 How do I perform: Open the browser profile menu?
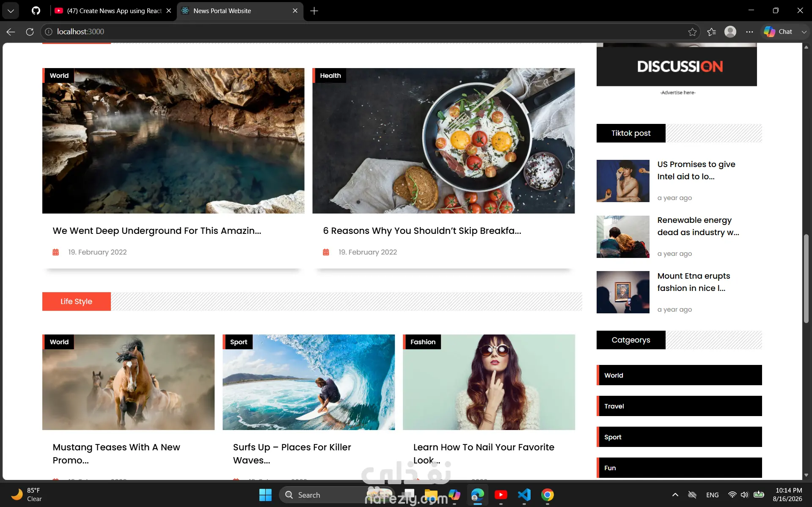pyautogui.click(x=730, y=32)
